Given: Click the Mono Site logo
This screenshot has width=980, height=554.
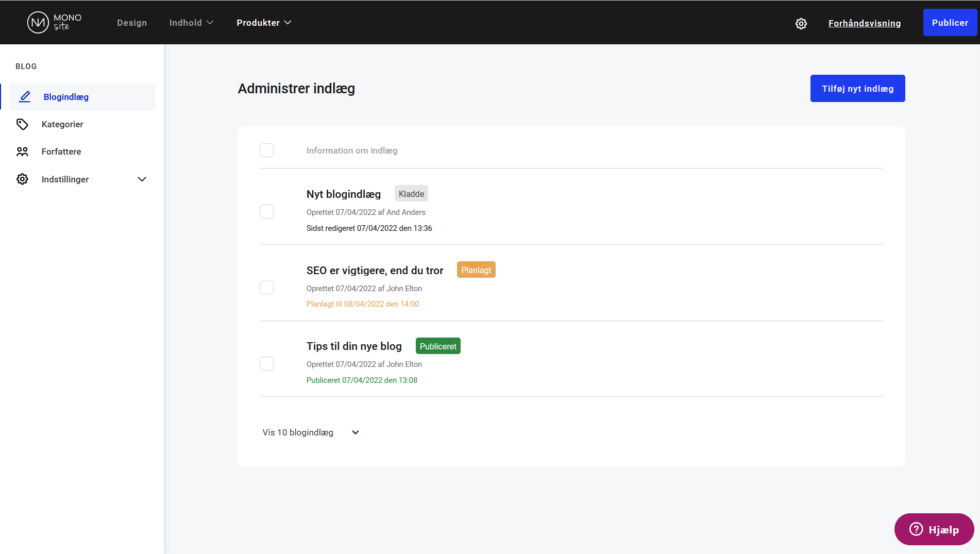Looking at the screenshot, I should [54, 22].
